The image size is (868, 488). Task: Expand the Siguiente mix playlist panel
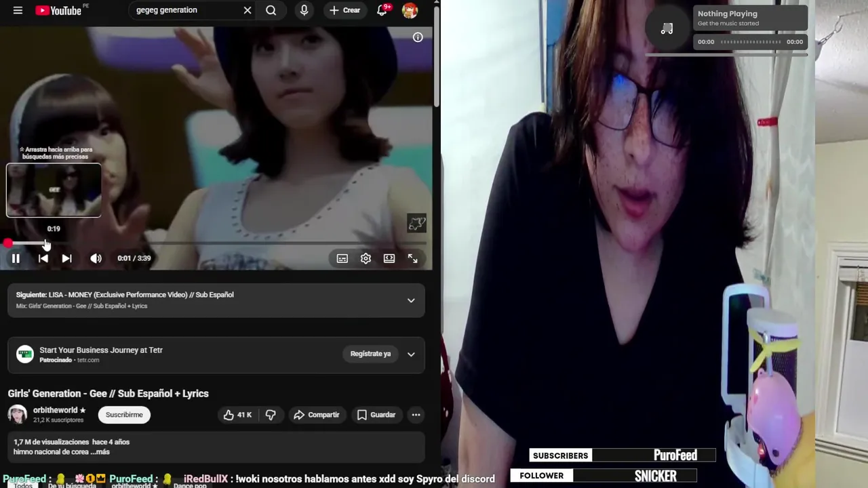coord(411,300)
